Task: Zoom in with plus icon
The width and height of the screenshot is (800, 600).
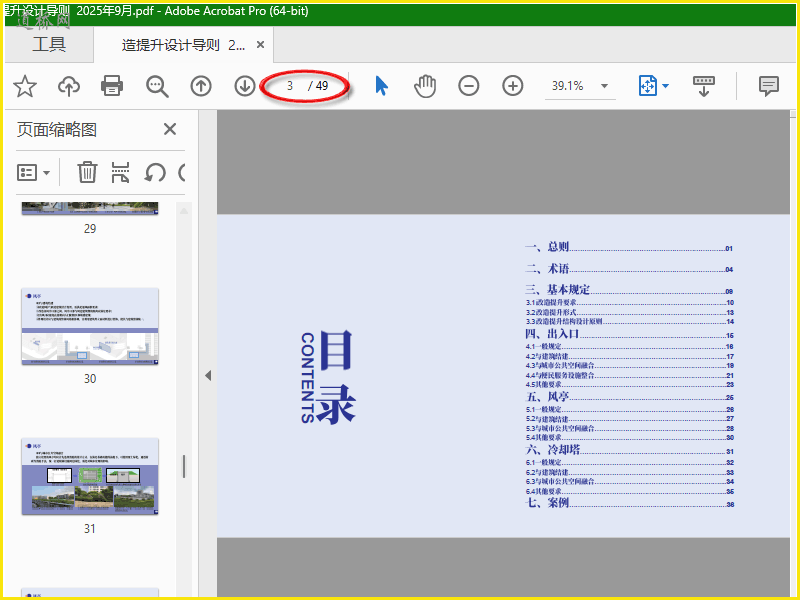Action: 513,86
